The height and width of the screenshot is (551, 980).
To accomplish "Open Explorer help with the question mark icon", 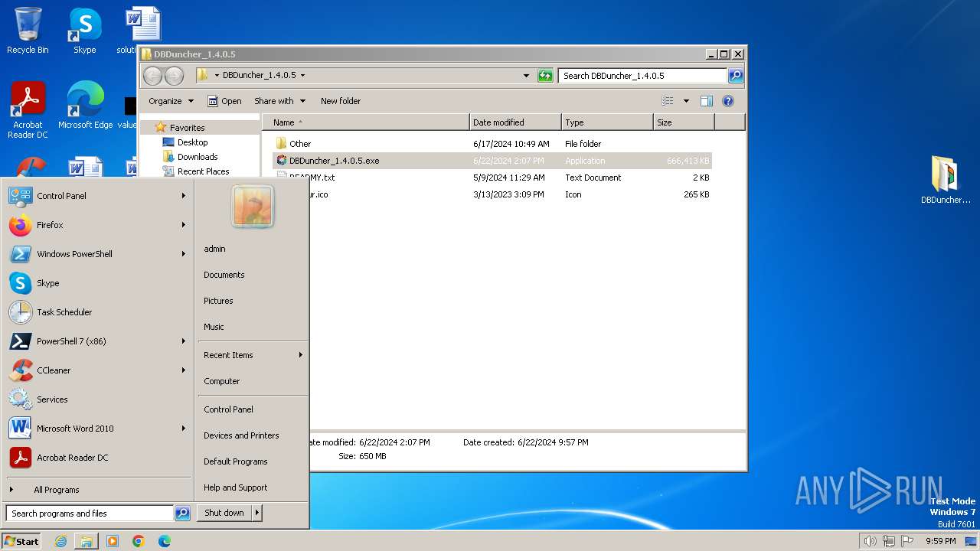I will (x=728, y=101).
